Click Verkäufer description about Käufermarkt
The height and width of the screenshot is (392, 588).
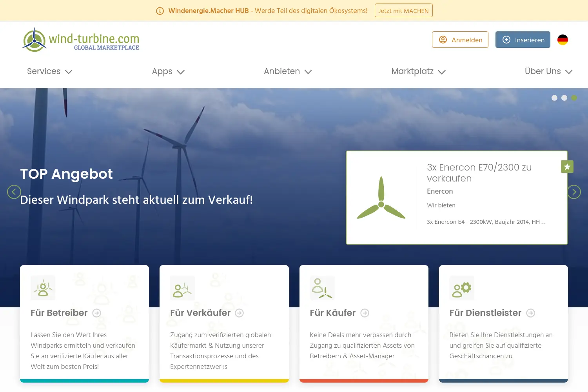(221, 351)
